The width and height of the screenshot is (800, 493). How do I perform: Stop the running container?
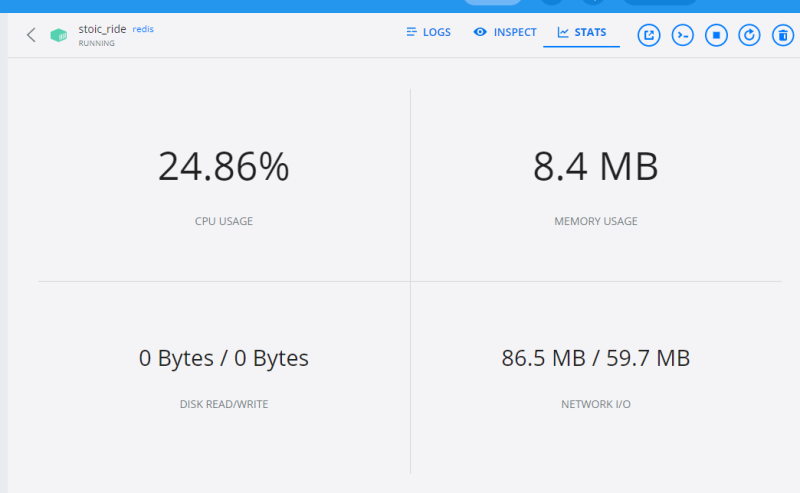click(x=716, y=35)
